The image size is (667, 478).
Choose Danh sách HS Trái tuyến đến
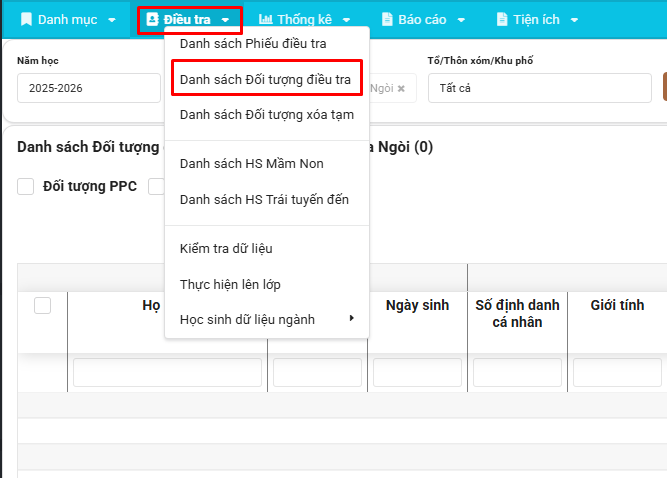264,199
